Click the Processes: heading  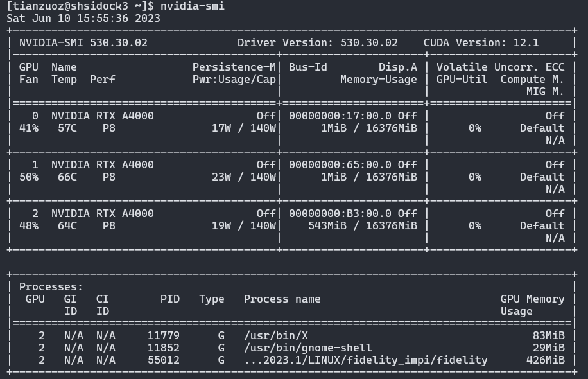click(51, 287)
